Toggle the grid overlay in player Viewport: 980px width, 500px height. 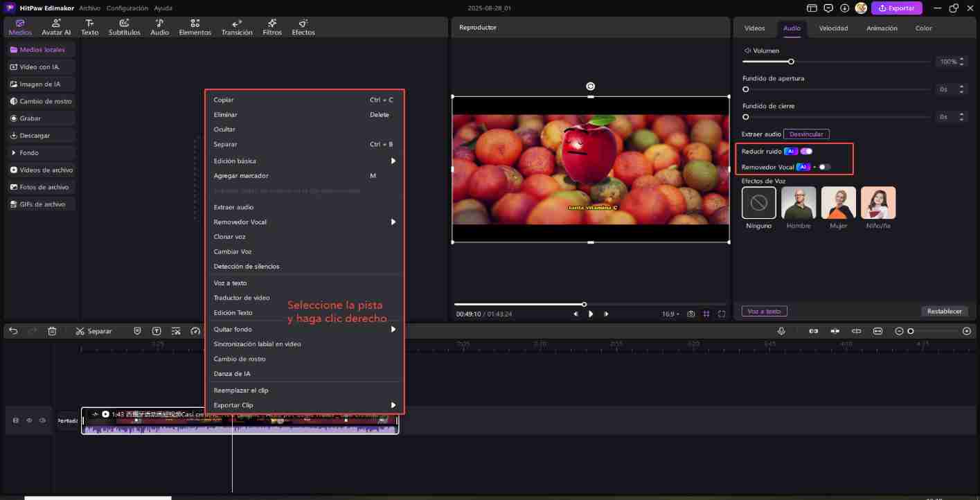tap(706, 314)
